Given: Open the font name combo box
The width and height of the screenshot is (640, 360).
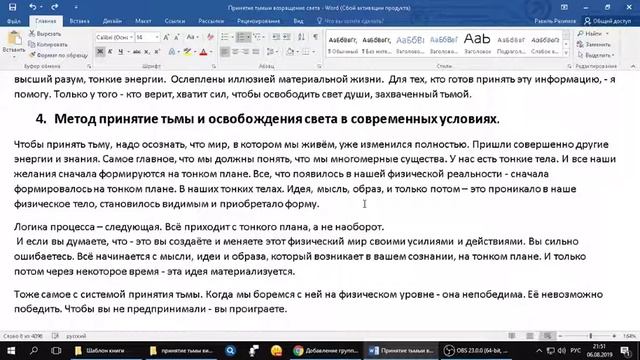Looking at the screenshot, I should 115,37.
